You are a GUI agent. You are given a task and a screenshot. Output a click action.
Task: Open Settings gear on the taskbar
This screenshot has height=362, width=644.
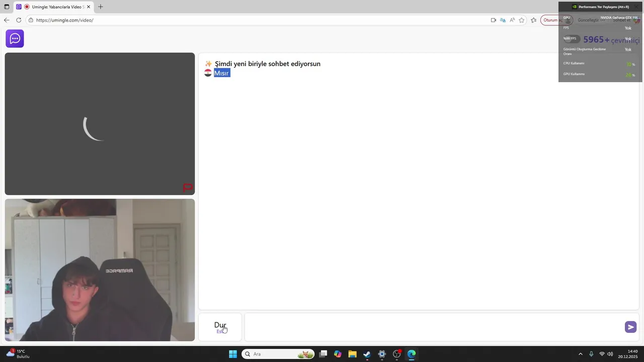[382, 354]
